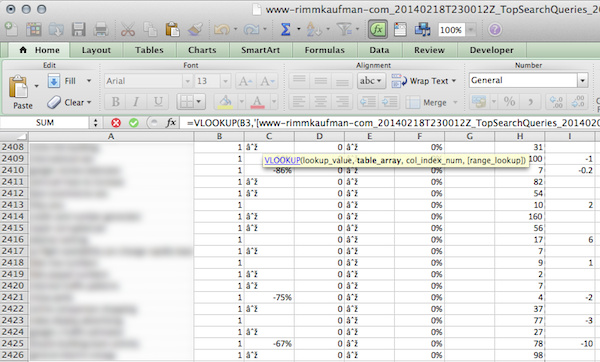Click the New Workbook icon
The image size is (600, 362).
(11, 29)
